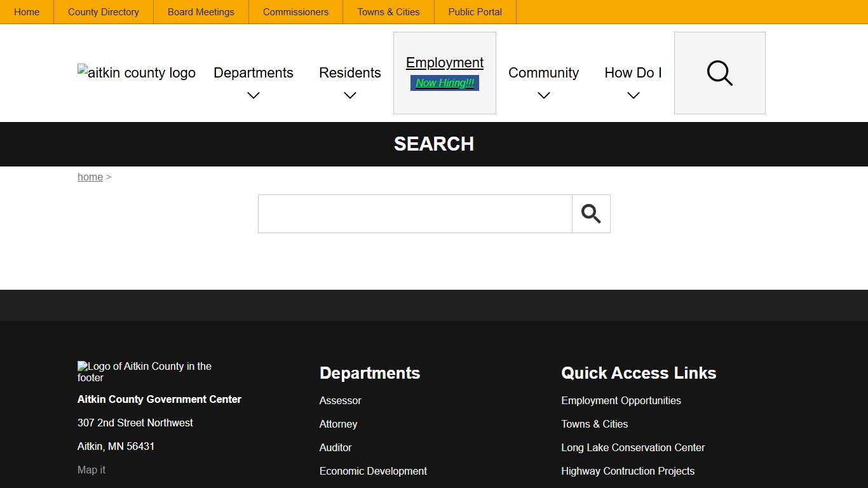The height and width of the screenshot is (488, 868).
Task: Open Long Lake Conservation Center link
Action: tap(633, 448)
